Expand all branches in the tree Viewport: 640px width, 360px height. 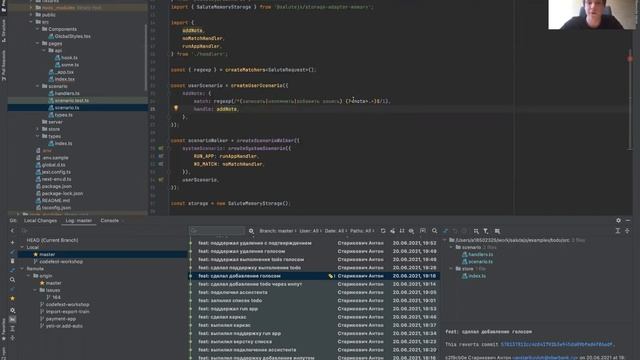pyautogui.click(x=12, y=329)
